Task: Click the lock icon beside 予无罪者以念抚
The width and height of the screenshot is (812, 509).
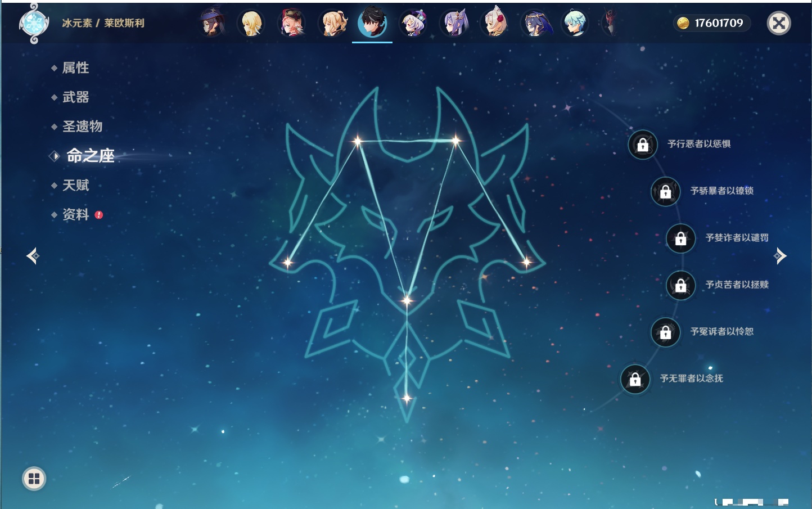Action: click(x=635, y=379)
